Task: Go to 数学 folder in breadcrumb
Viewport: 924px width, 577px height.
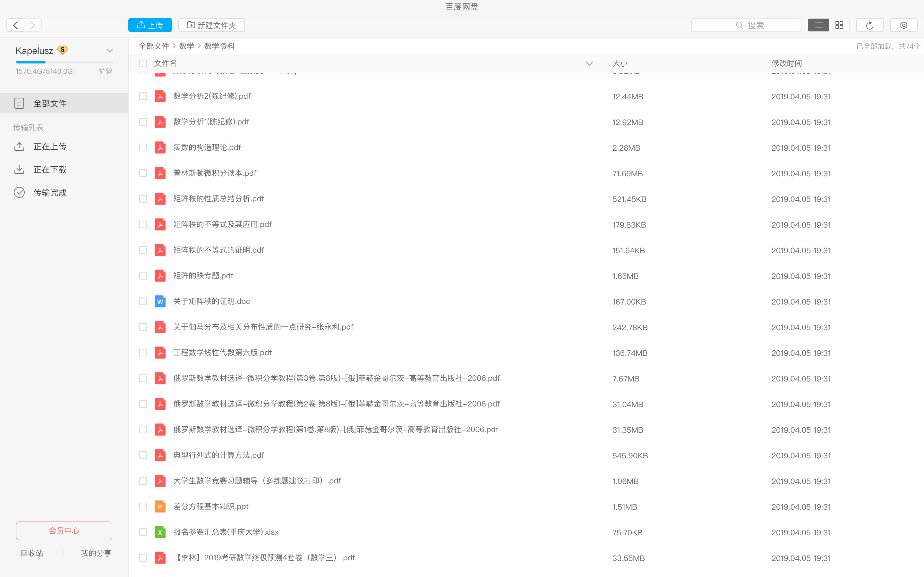Action: (186, 46)
